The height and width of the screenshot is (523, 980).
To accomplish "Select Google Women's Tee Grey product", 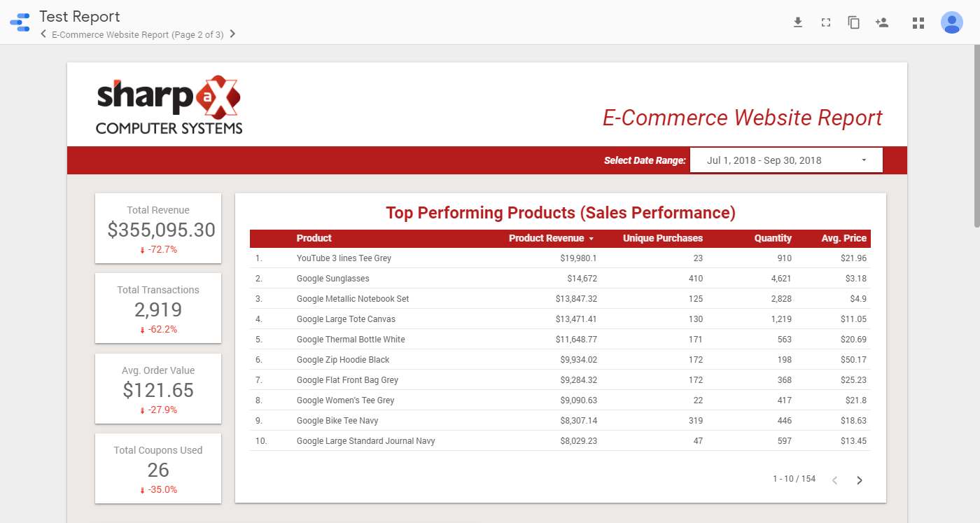I will (x=345, y=400).
